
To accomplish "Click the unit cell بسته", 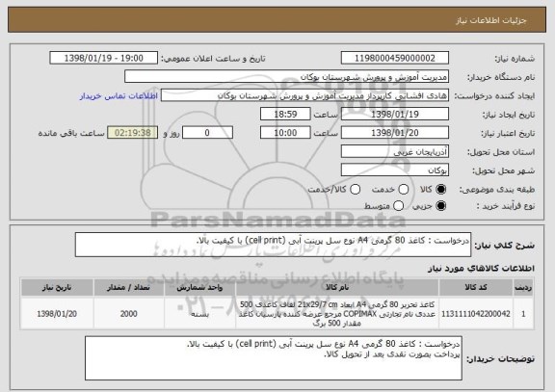I will 199,314.
